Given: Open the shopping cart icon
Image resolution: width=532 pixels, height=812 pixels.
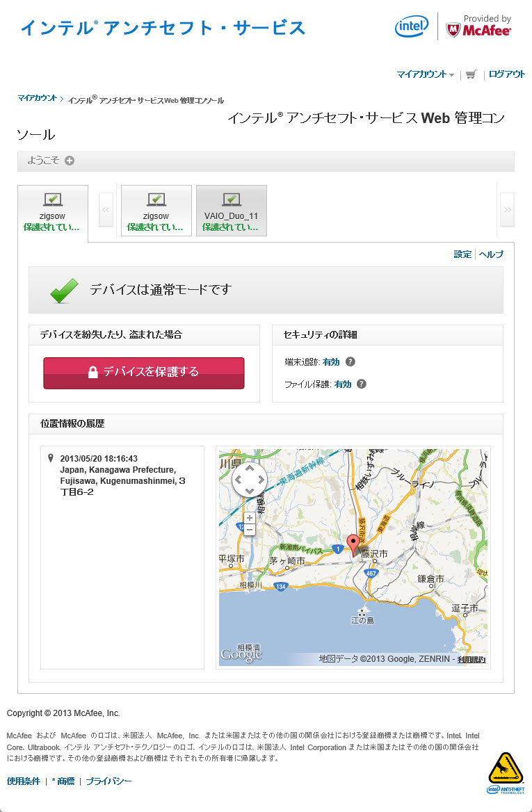Looking at the screenshot, I should 471,74.
